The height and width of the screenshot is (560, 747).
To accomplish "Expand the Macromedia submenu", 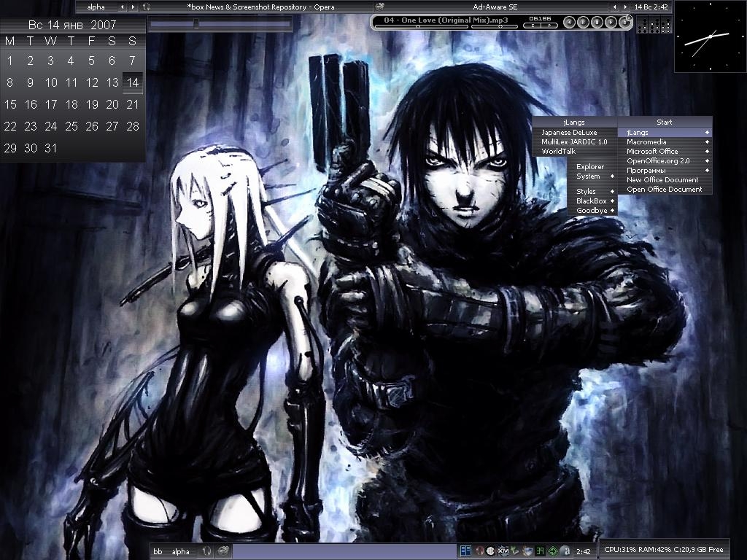I will tap(665, 142).
